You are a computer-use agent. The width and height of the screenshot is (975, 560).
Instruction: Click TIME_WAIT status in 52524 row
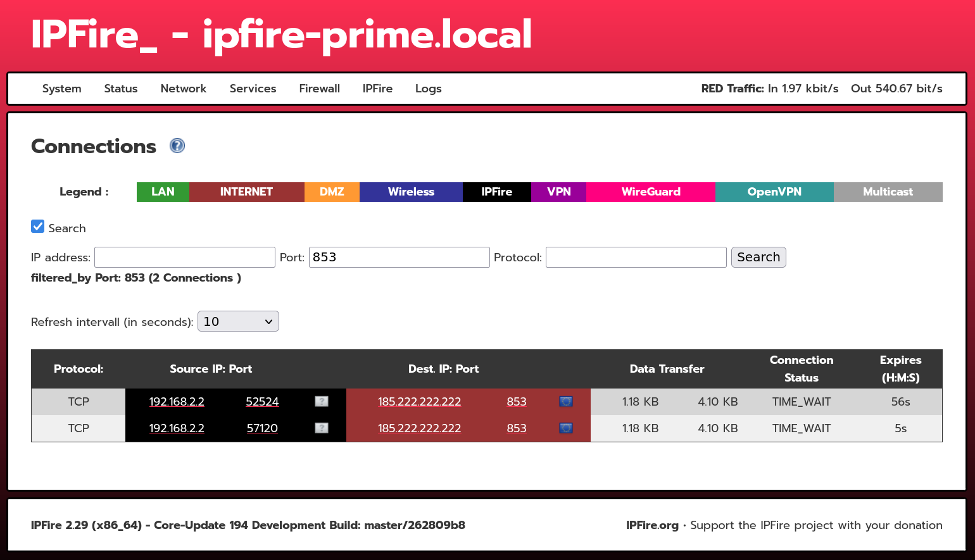click(802, 402)
